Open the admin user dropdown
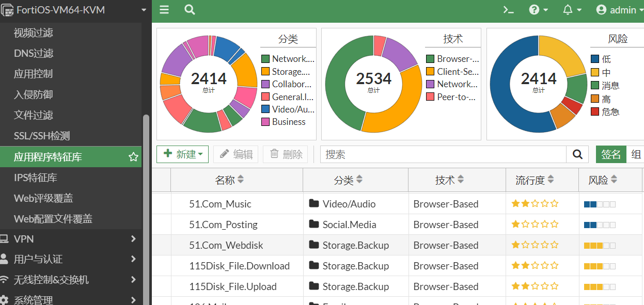 (x=617, y=10)
